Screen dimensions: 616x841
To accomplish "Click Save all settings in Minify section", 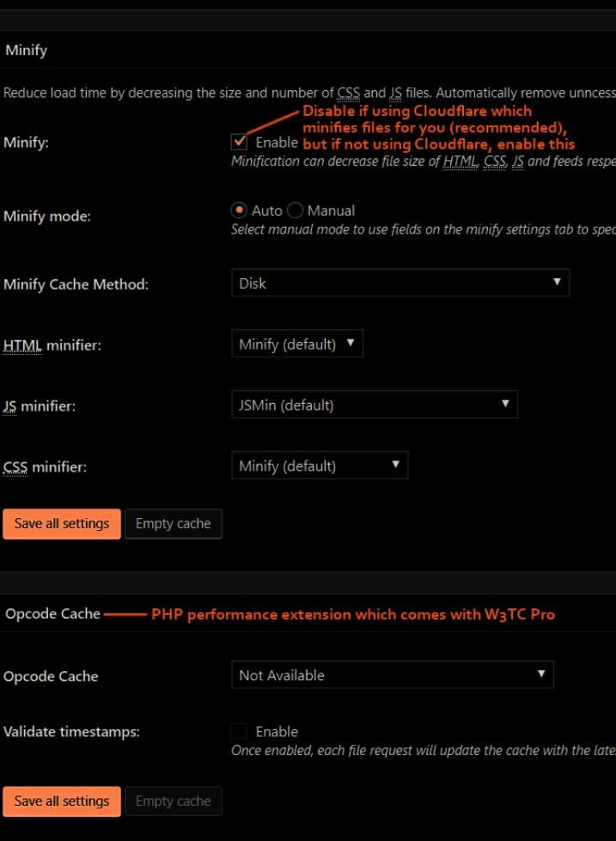I will pos(62,524).
